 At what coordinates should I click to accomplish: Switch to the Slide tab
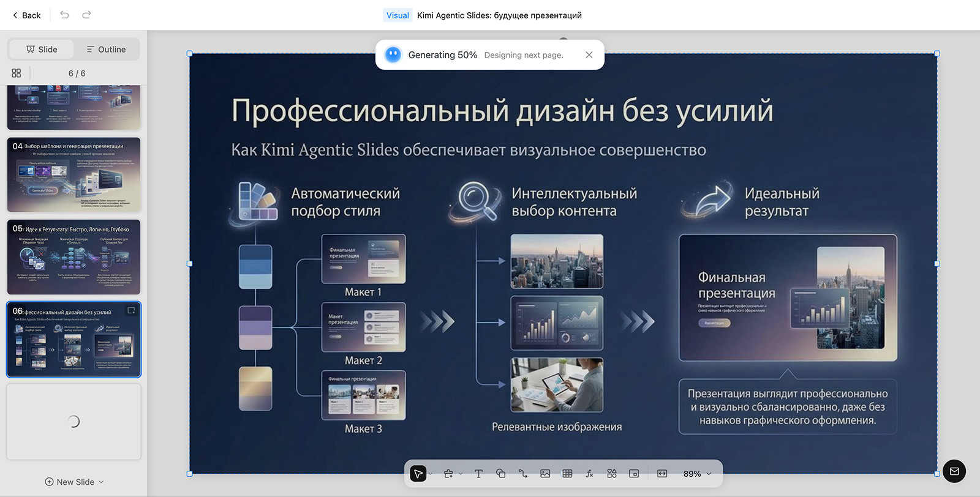click(42, 50)
